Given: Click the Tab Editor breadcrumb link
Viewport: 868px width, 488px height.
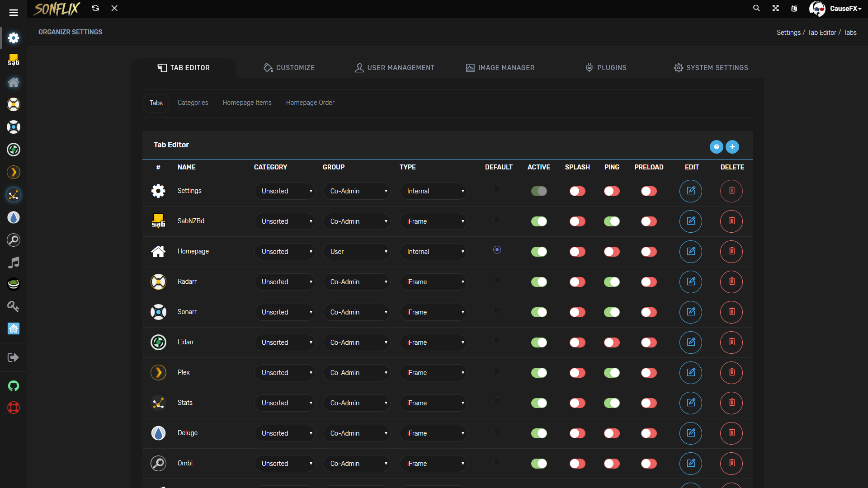Looking at the screenshot, I should click(821, 33).
